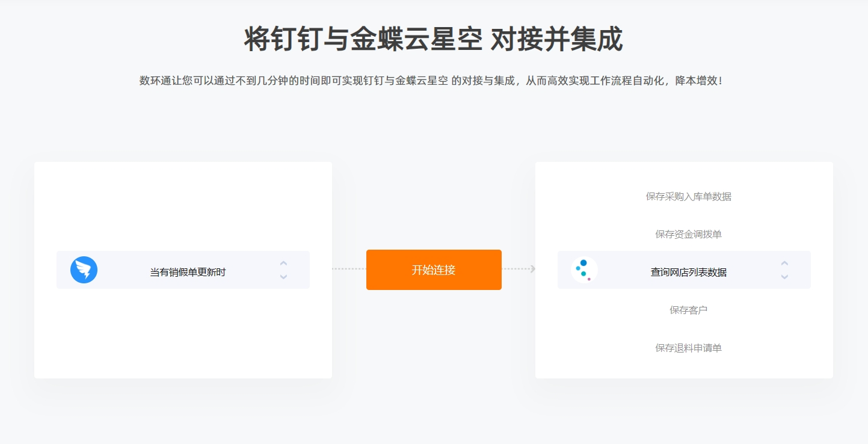This screenshot has height=444, width=868.
Task: Click the orange 开始连接 button
Action: tap(434, 270)
